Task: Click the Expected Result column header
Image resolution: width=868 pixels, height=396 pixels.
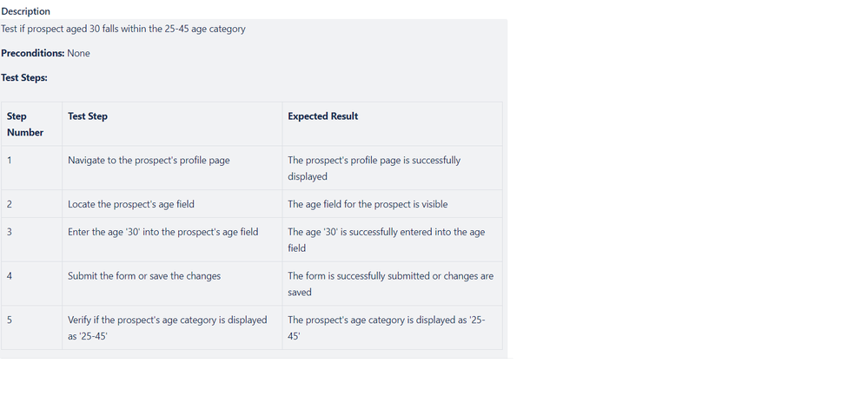Action: pyautogui.click(x=393, y=124)
